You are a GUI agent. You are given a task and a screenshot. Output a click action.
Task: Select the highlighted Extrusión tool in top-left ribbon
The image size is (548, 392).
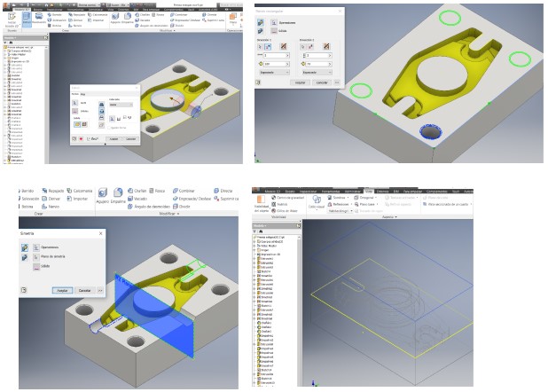pos(27,20)
